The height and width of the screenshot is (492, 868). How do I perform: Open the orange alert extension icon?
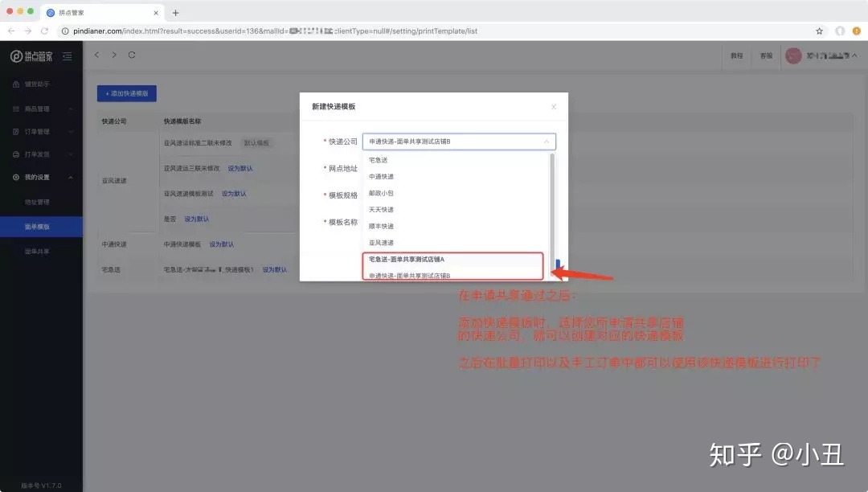coord(857,31)
